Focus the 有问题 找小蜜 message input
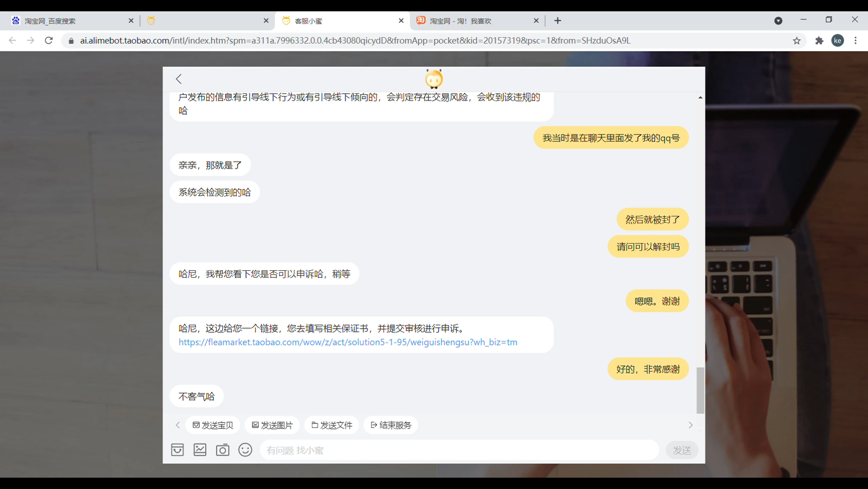868x489 pixels. 459,450
